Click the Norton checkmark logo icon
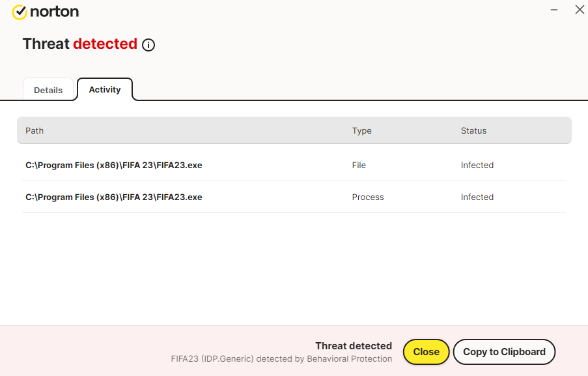This screenshot has height=376, width=588. 20,12
